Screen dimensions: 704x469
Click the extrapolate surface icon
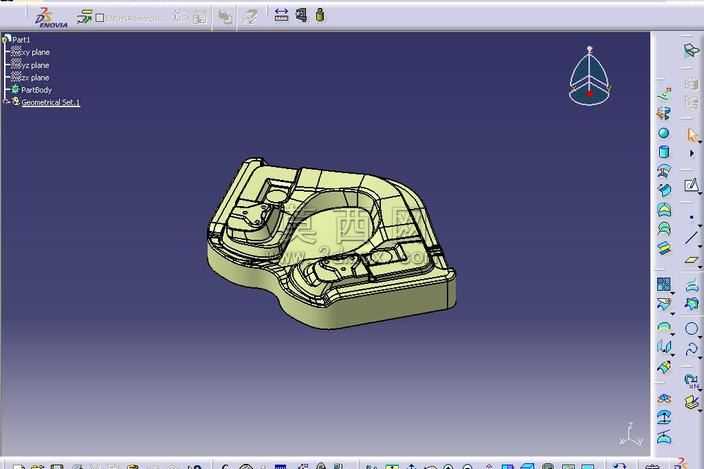tap(664, 368)
